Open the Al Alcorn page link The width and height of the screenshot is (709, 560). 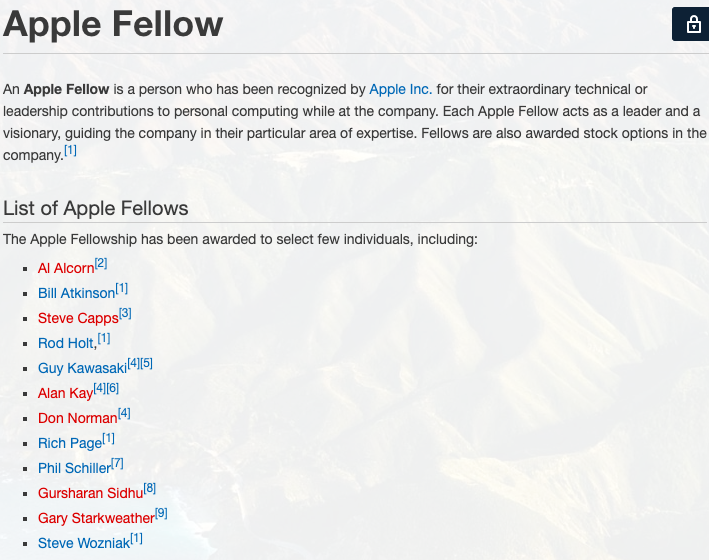point(66,268)
